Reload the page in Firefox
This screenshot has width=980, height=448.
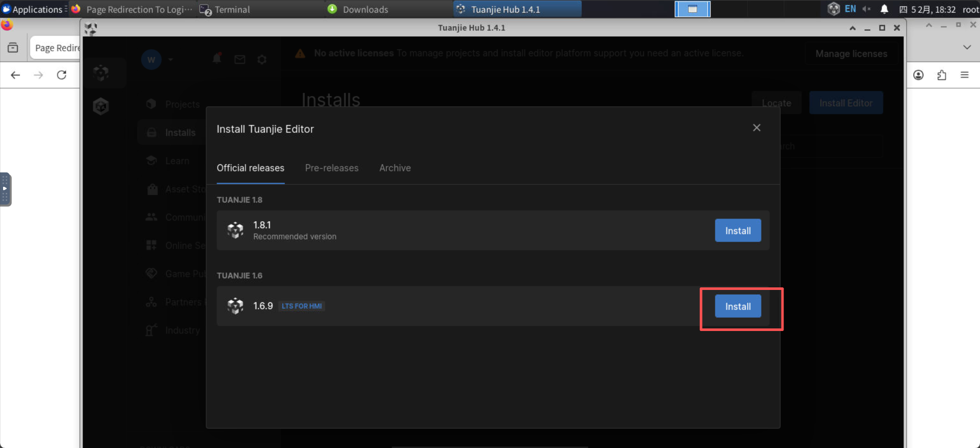(62, 75)
